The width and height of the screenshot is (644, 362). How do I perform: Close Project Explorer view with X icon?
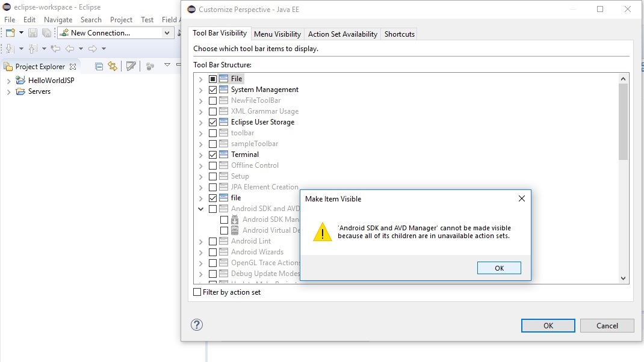click(x=73, y=67)
